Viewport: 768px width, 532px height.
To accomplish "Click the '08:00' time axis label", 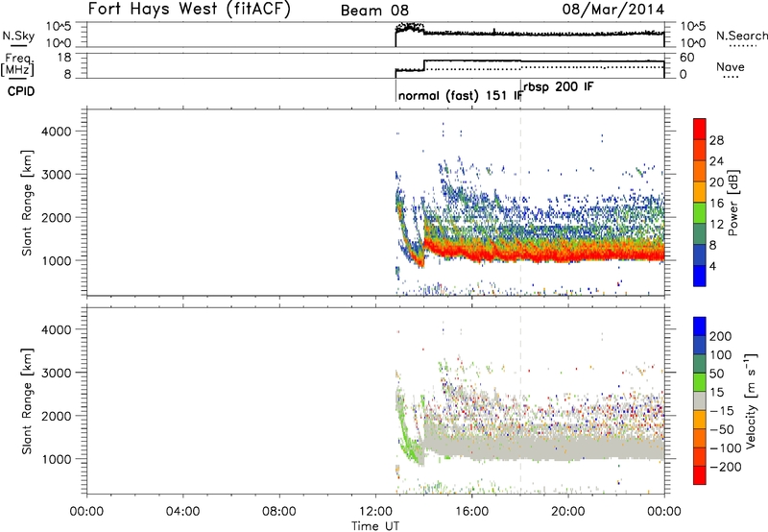I will 279,511.
